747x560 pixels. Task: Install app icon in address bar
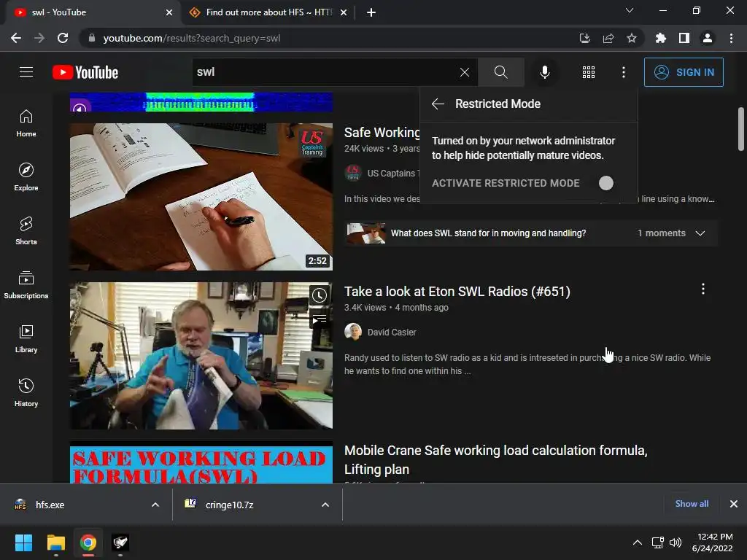click(584, 38)
